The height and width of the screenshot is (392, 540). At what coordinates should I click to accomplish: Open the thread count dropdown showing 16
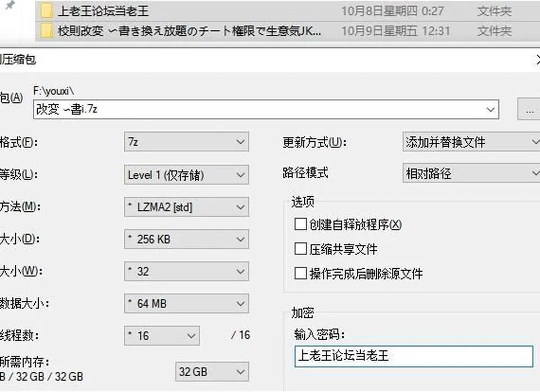(x=162, y=336)
